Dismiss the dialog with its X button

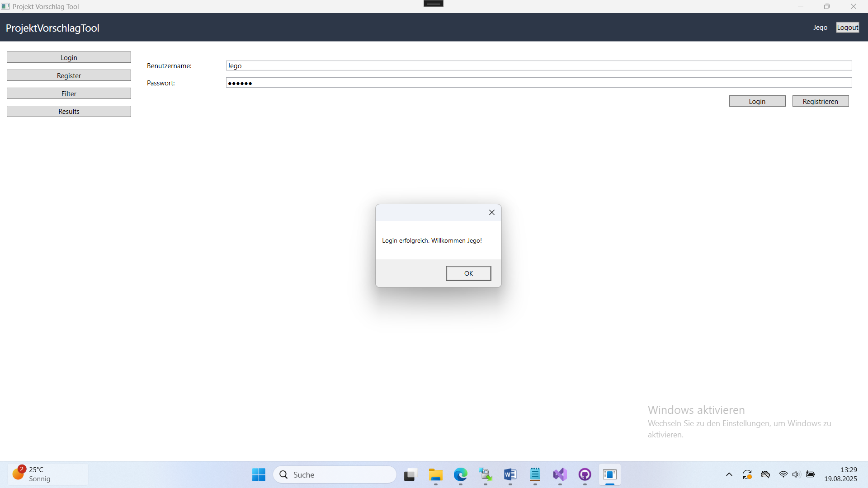pyautogui.click(x=491, y=212)
